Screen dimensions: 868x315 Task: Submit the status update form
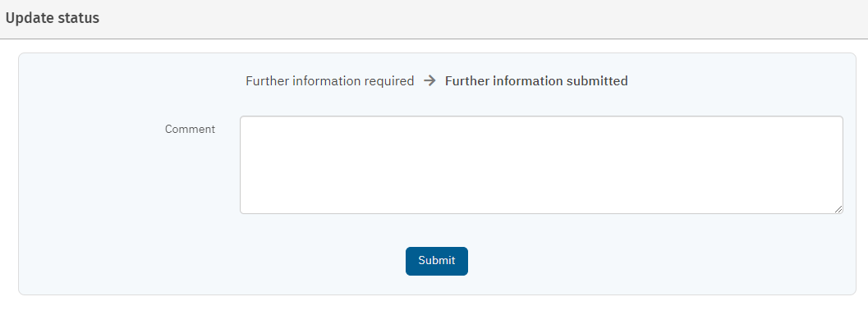tap(437, 261)
